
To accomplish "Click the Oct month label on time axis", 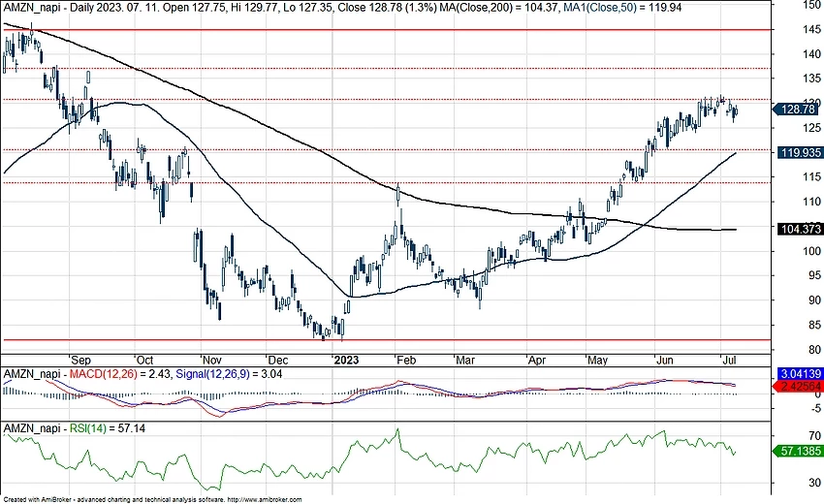I will pyautogui.click(x=144, y=360).
